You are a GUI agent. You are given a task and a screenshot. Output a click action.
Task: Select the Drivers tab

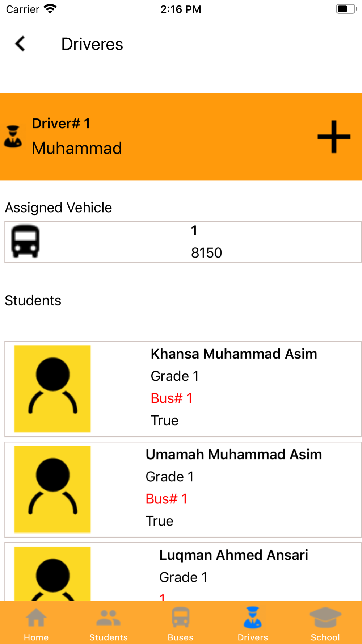pyautogui.click(x=253, y=624)
